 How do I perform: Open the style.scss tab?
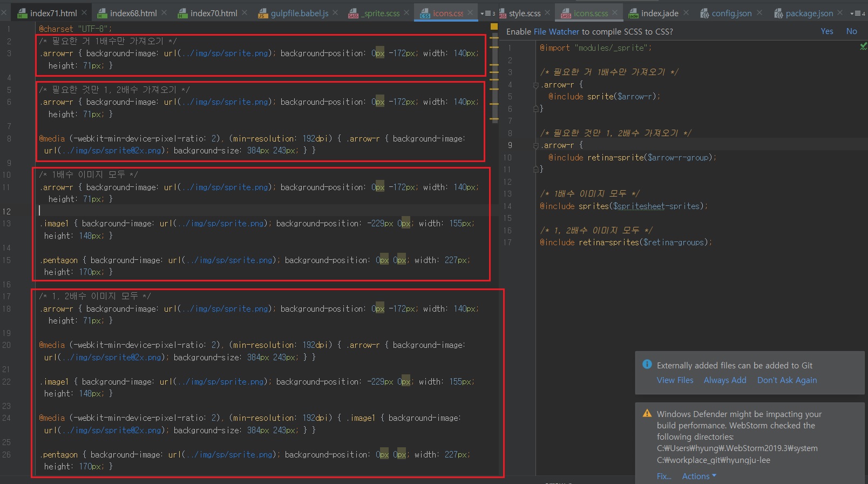point(524,13)
